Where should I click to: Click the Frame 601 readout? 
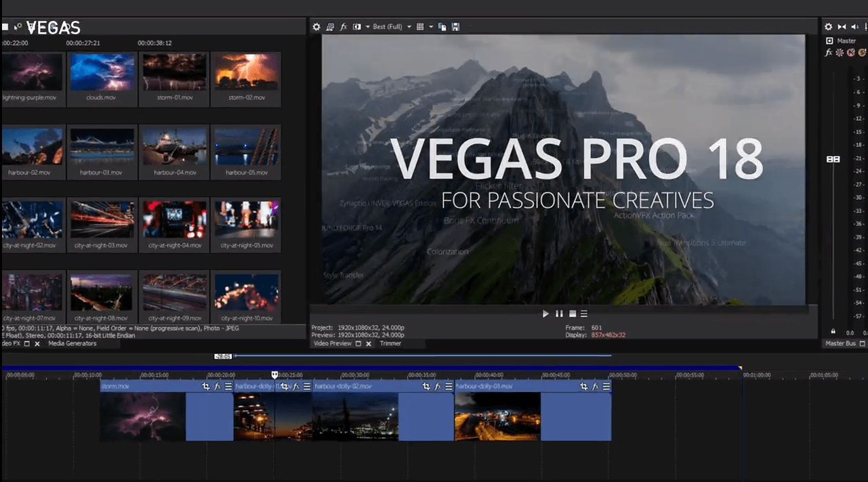click(583, 328)
